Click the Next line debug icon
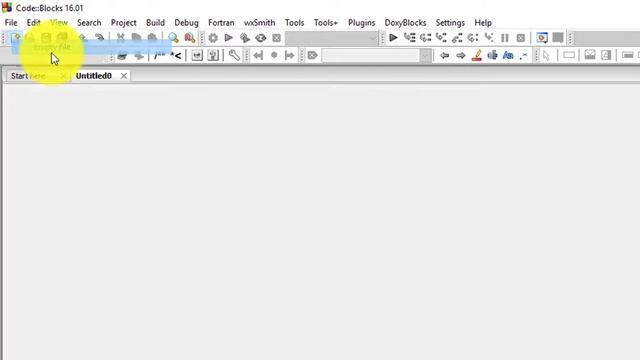Viewport: 640px width, 360px height. click(x=426, y=38)
